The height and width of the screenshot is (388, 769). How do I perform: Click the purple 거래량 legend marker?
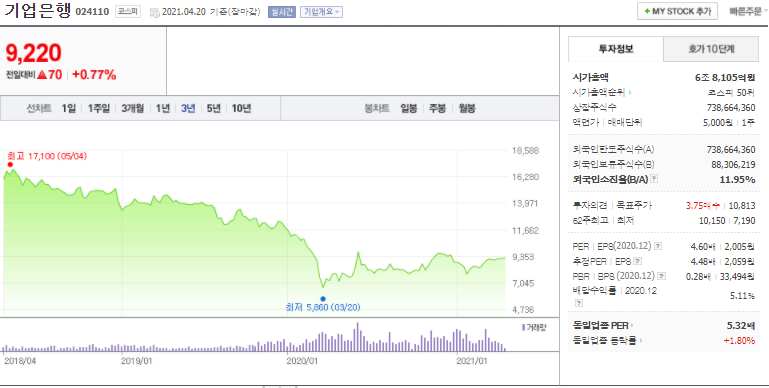(523, 327)
